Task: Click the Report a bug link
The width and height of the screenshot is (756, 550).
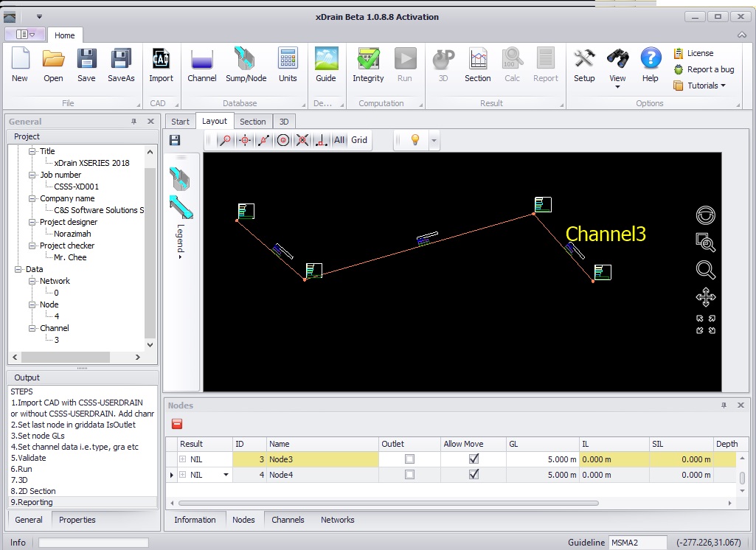Action: [x=710, y=69]
